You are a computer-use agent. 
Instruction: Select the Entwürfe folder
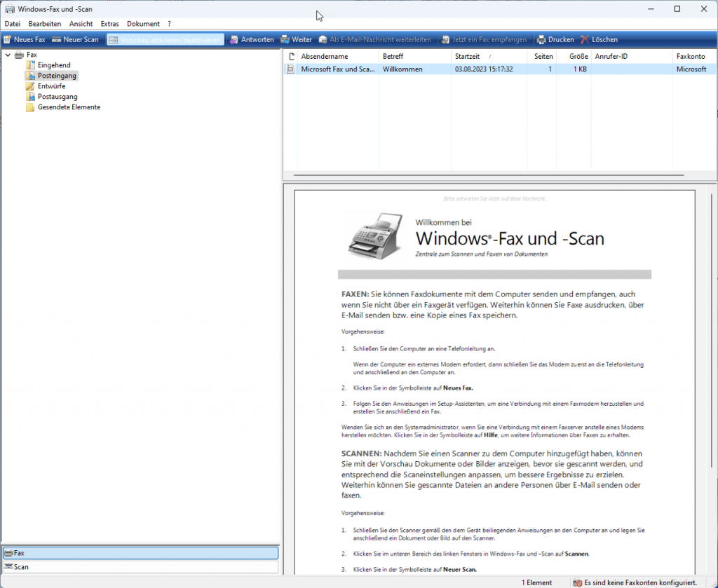53,86
